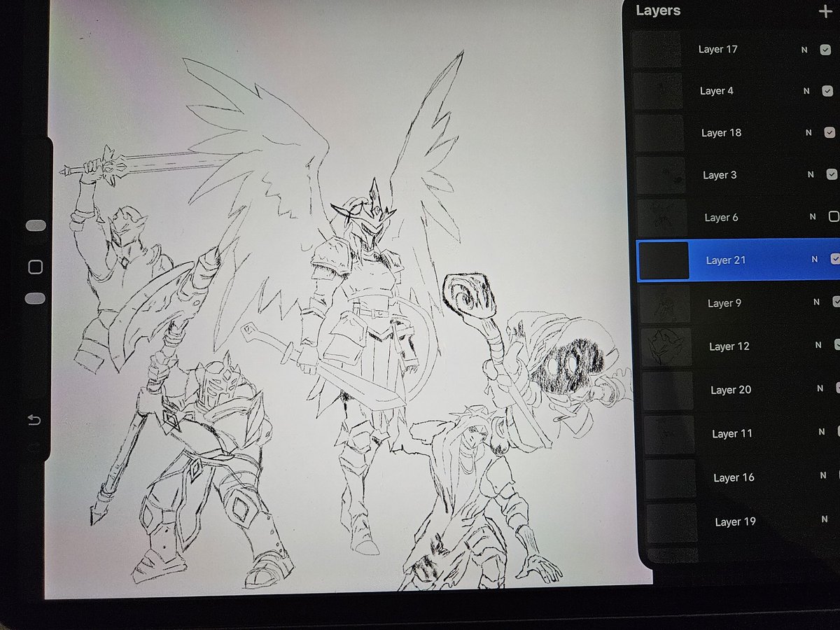This screenshot has height=630, width=840.
Task: Toggle visibility checkbox of Layer 9
Action: (x=836, y=302)
